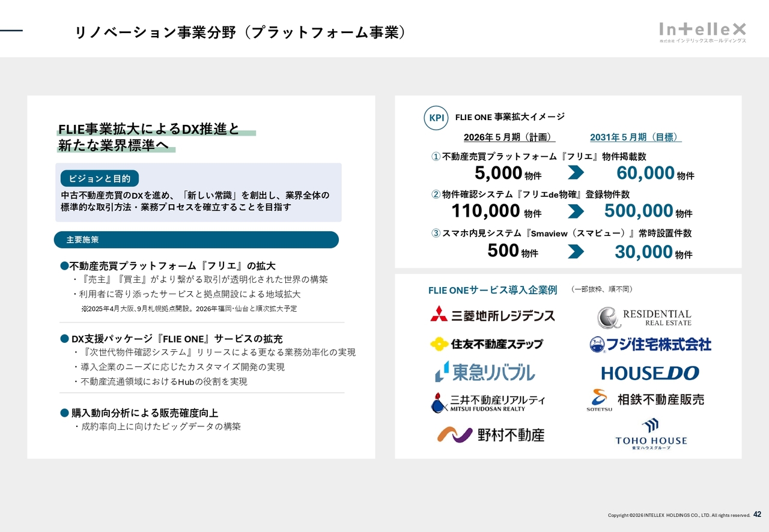Click the 主要施策 section header bar

(x=196, y=240)
